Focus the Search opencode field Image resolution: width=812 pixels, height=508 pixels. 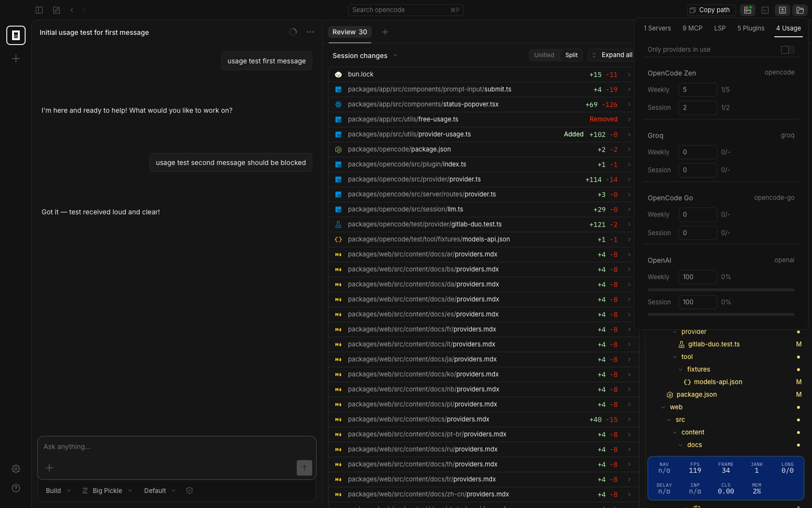406,10
